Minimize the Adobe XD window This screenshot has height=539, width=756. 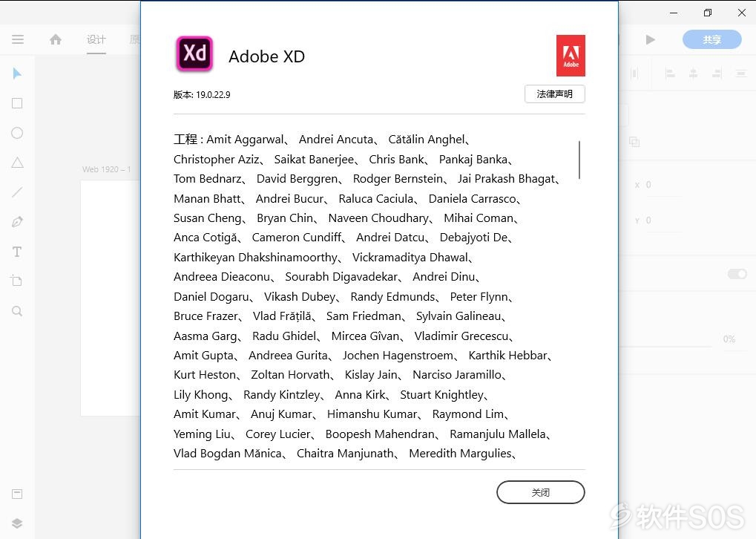point(674,13)
